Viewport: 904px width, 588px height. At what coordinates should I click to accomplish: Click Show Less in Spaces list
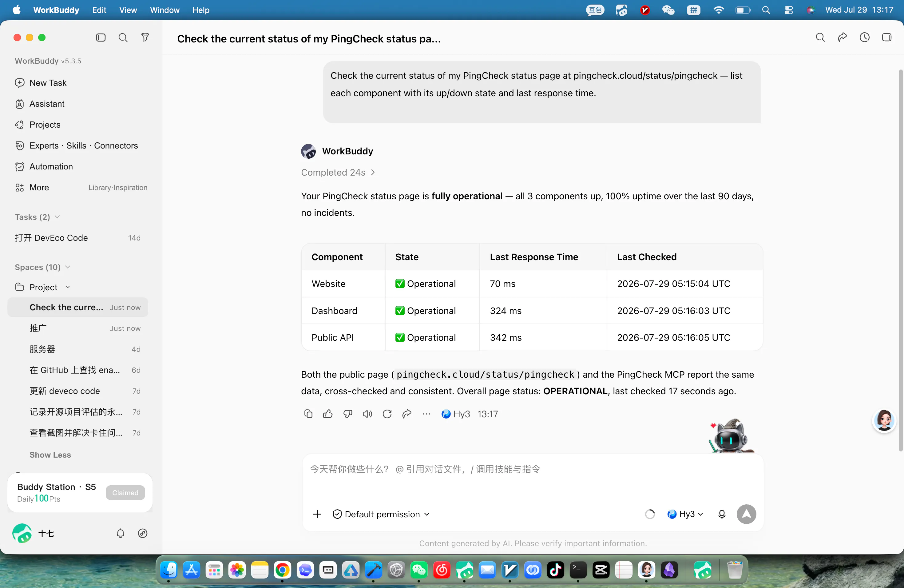click(50, 455)
